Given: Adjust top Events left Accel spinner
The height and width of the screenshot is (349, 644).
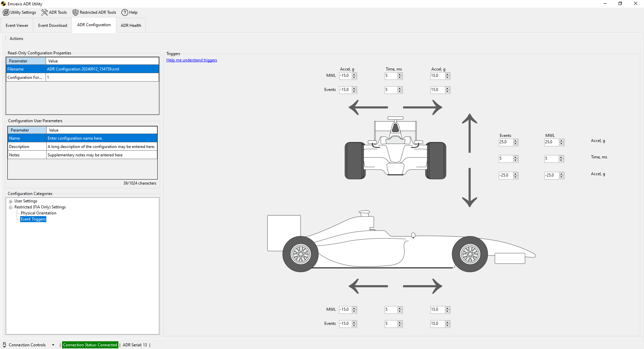Looking at the screenshot, I should click(x=354, y=90).
